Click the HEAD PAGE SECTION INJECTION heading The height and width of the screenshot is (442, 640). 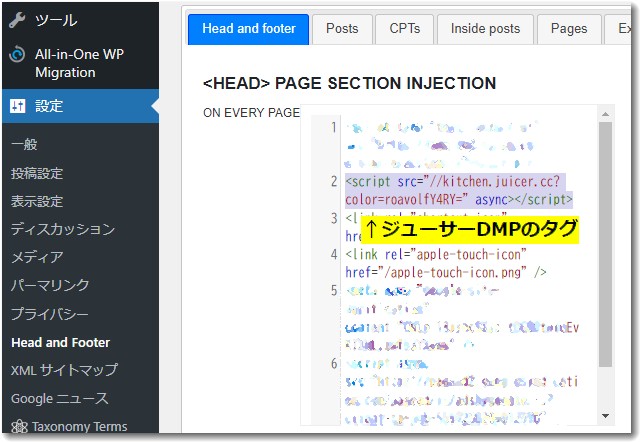point(349,83)
